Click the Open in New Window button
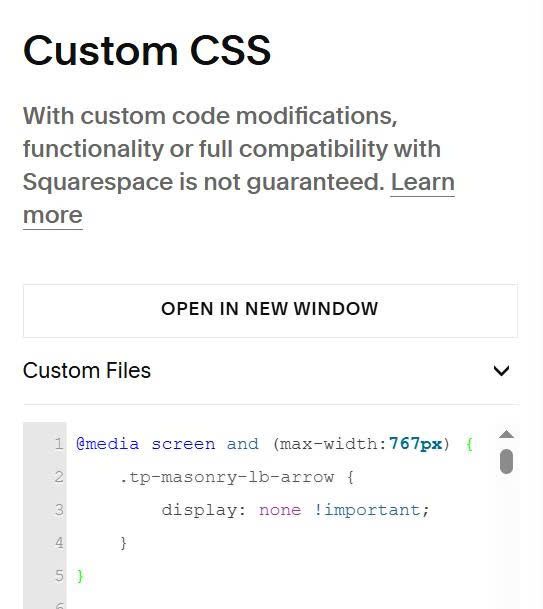The image size is (543, 609). click(x=270, y=311)
